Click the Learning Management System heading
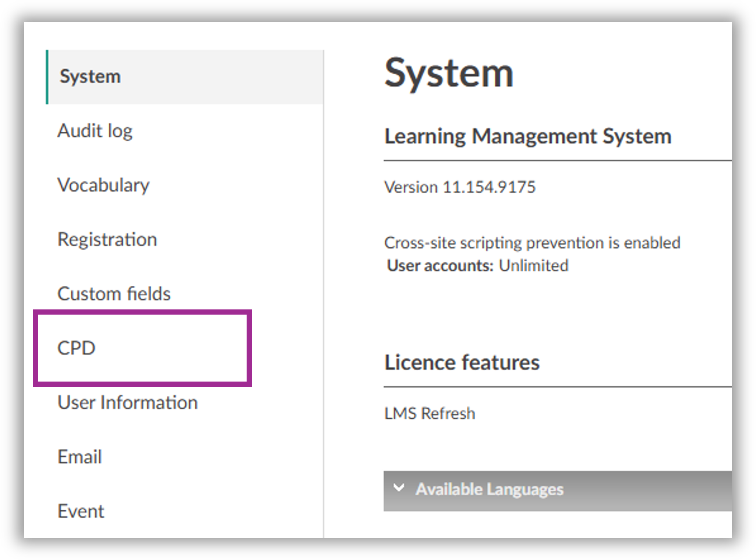The width and height of the screenshot is (756, 560). click(528, 137)
